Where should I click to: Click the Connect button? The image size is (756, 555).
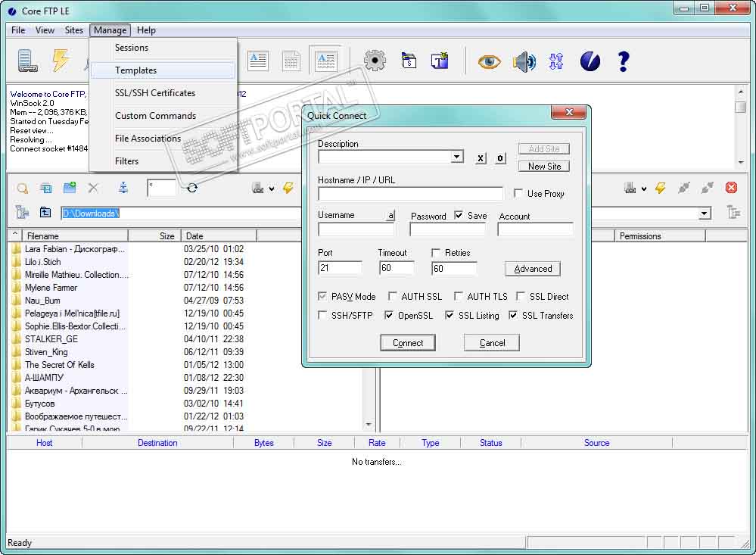pos(408,343)
